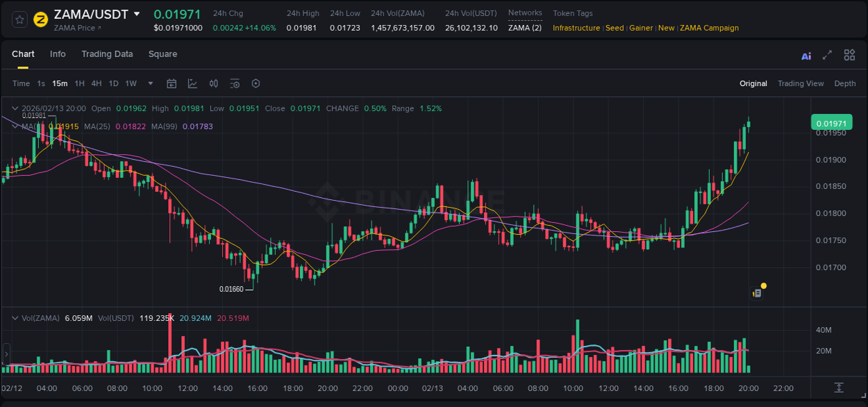Open the widgets layout icon
The image size is (868, 407).
click(849, 54)
